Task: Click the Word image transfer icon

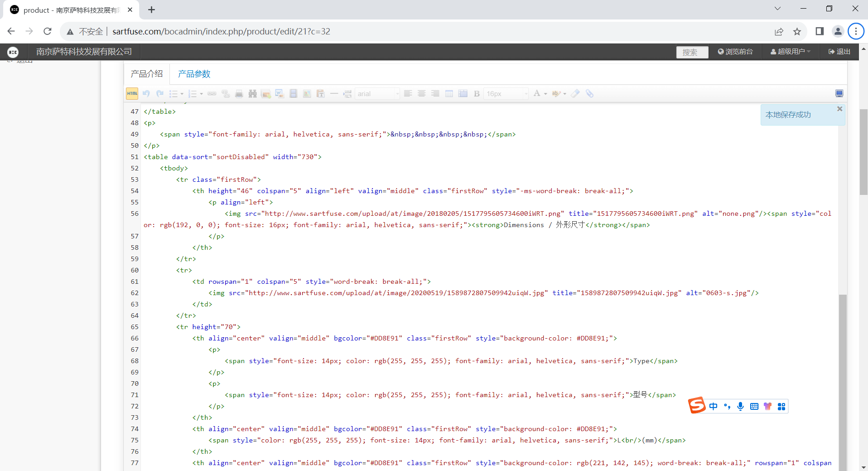Action: 280,93
